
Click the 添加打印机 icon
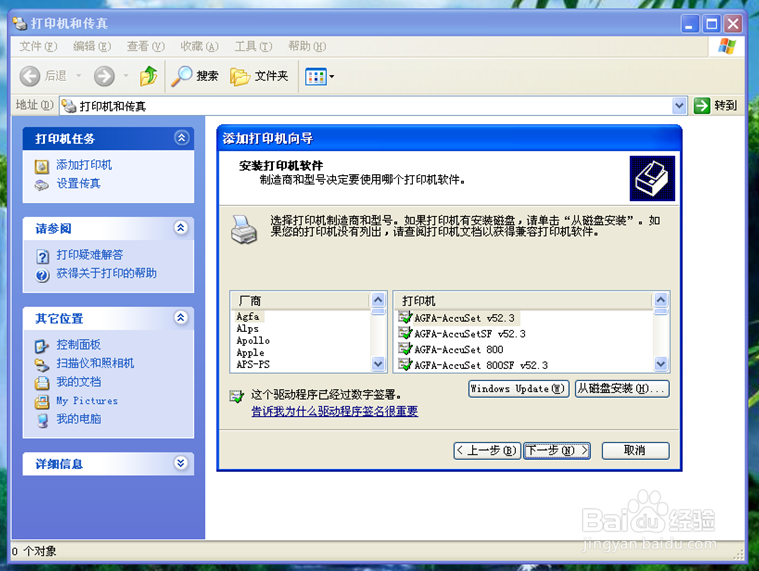(x=42, y=166)
